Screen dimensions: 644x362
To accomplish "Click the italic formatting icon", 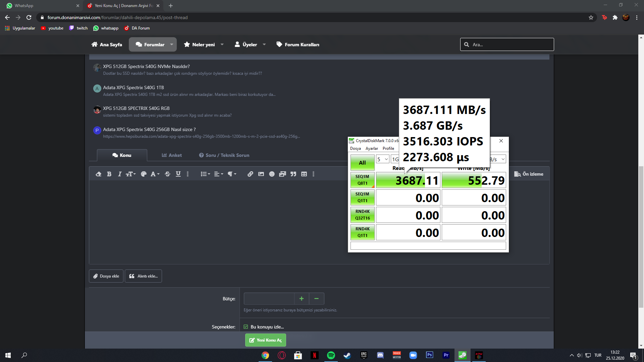I will pyautogui.click(x=119, y=174).
